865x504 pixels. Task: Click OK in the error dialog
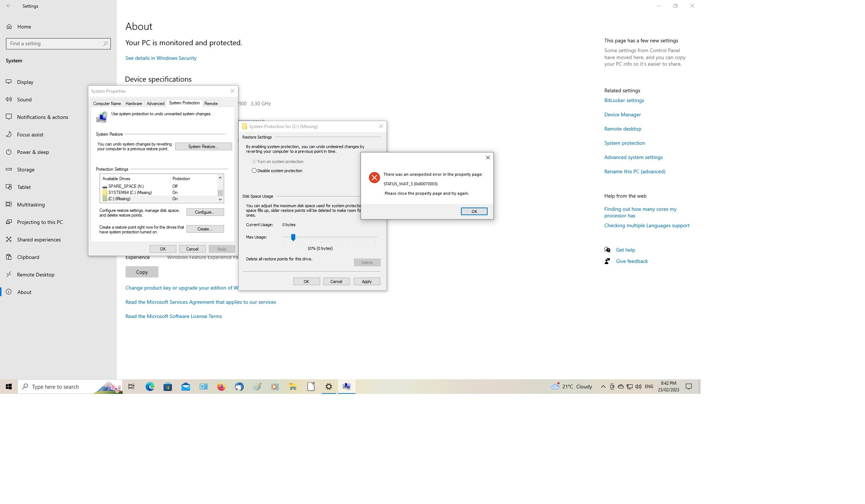[474, 212]
